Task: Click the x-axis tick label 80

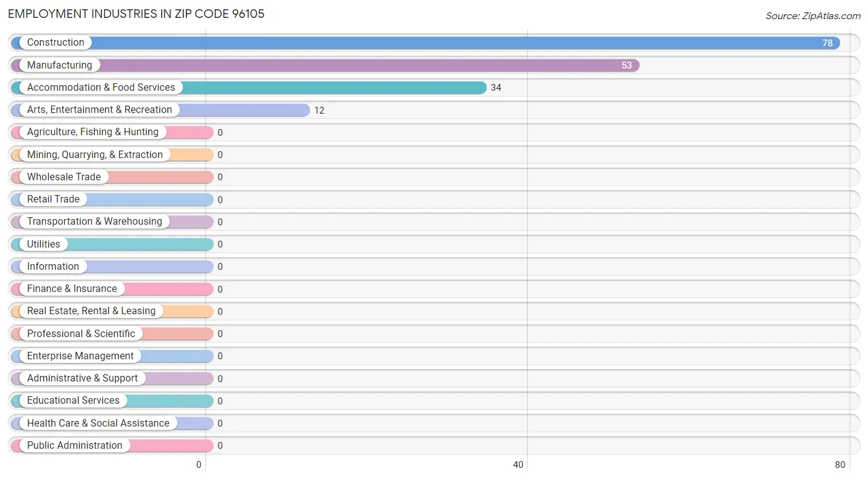Action: tap(840, 465)
